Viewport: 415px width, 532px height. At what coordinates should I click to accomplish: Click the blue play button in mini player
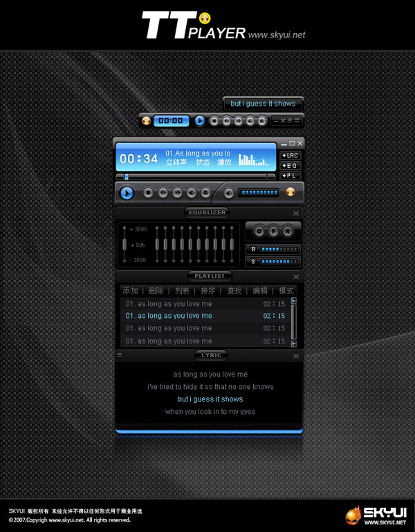(200, 120)
